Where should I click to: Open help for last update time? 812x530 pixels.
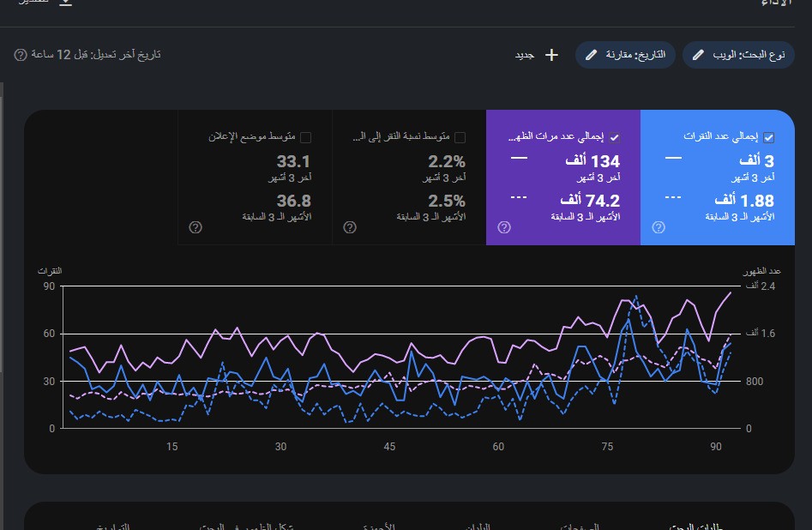pyautogui.click(x=21, y=54)
